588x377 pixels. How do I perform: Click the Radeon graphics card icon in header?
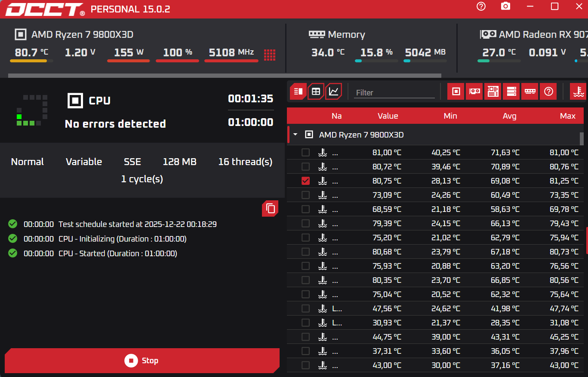pos(488,34)
